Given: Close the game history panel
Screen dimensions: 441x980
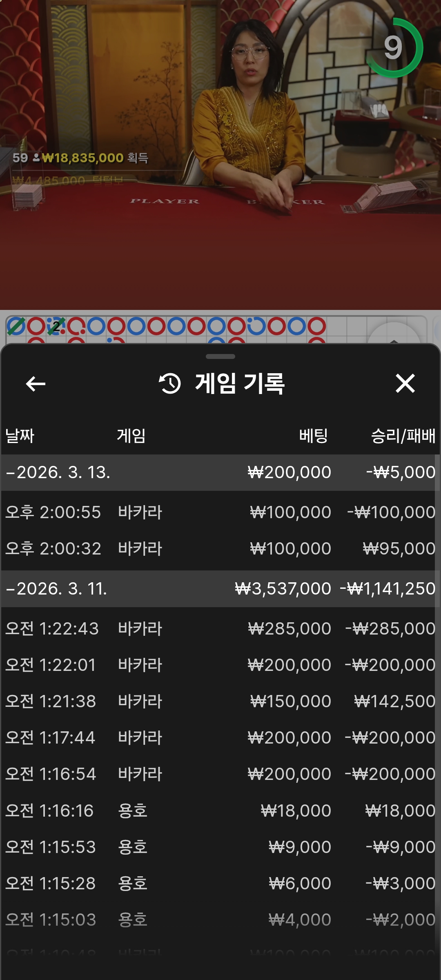Looking at the screenshot, I should pyautogui.click(x=405, y=384).
